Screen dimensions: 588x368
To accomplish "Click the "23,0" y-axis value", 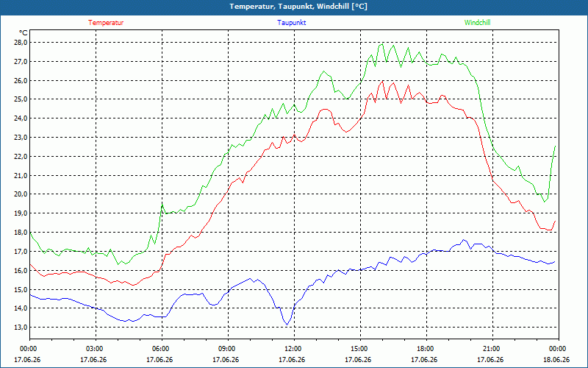I will (x=21, y=138).
